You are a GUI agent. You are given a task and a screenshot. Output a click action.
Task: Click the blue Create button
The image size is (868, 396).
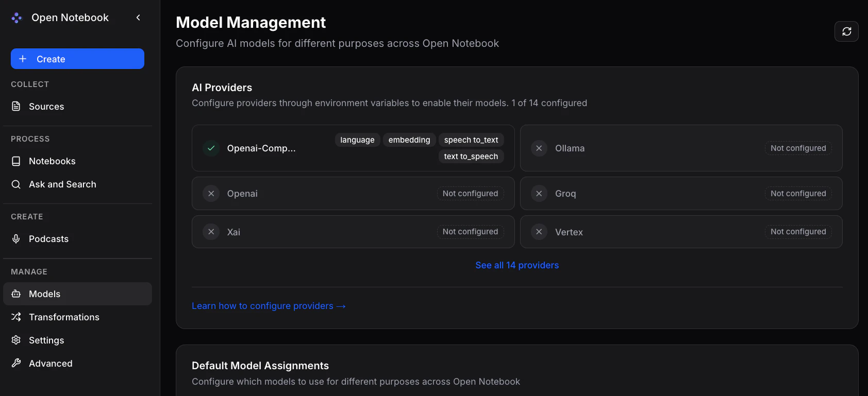[x=77, y=59]
